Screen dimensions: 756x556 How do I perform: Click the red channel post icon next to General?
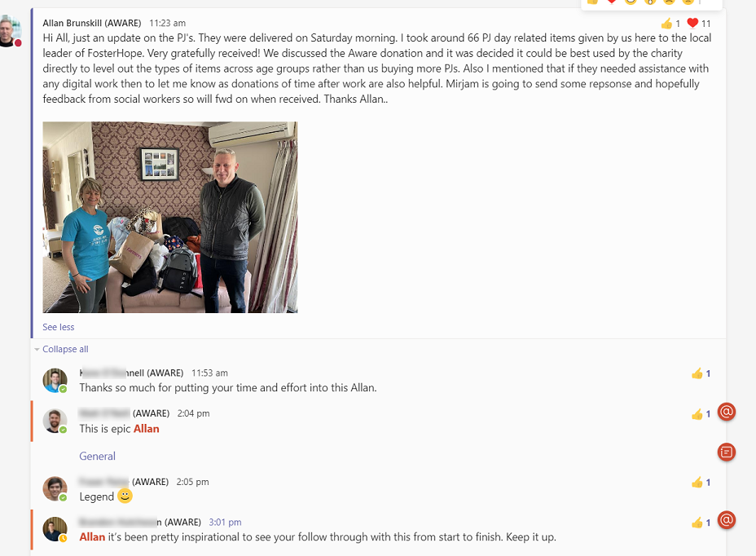(x=727, y=452)
